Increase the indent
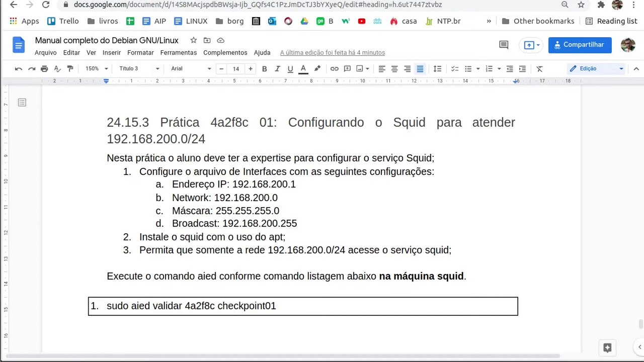The image size is (644, 362). click(x=522, y=68)
